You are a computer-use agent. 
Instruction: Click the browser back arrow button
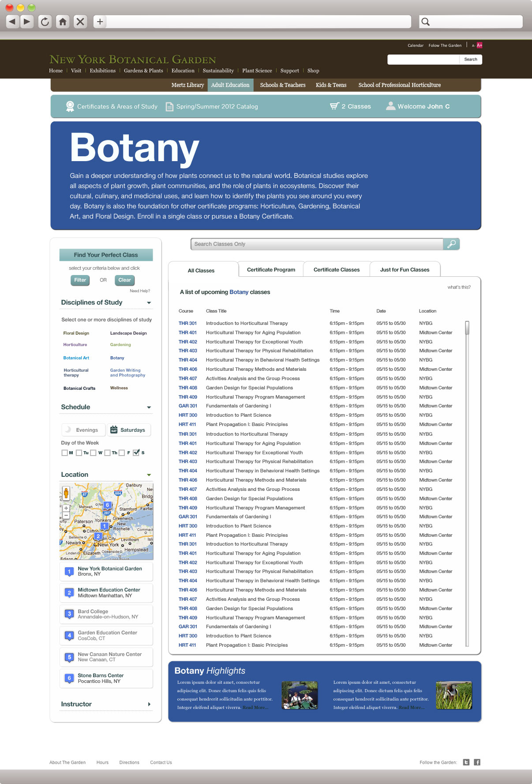coord(12,21)
